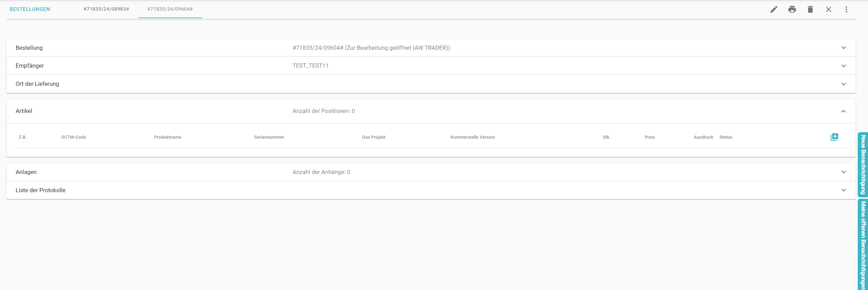The image size is (868, 290).
Task: Collapse the Artikel section chevron
Action: [x=843, y=111]
